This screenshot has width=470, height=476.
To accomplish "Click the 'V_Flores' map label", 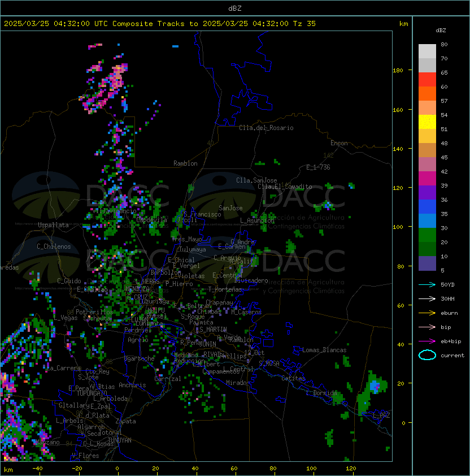I will [x=85, y=456].
